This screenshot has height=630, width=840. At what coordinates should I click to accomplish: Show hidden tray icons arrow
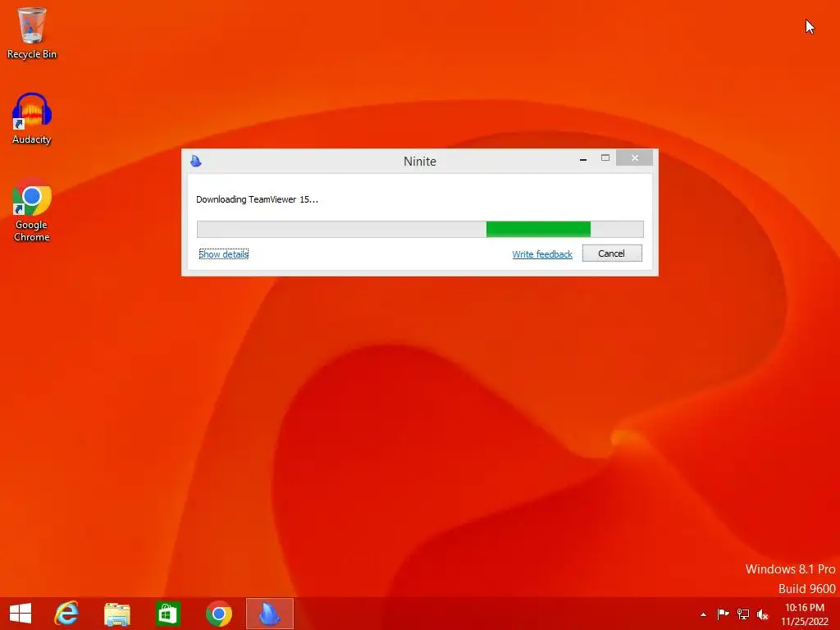703,614
